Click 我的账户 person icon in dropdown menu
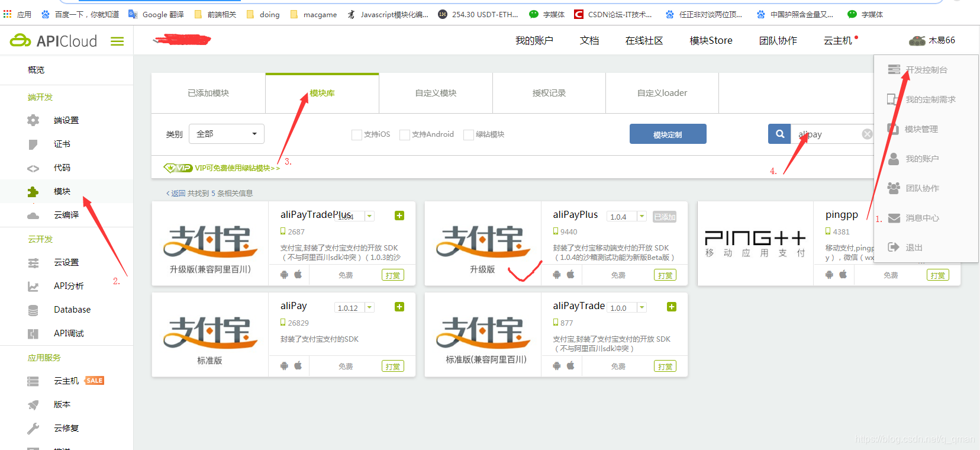 [894, 159]
